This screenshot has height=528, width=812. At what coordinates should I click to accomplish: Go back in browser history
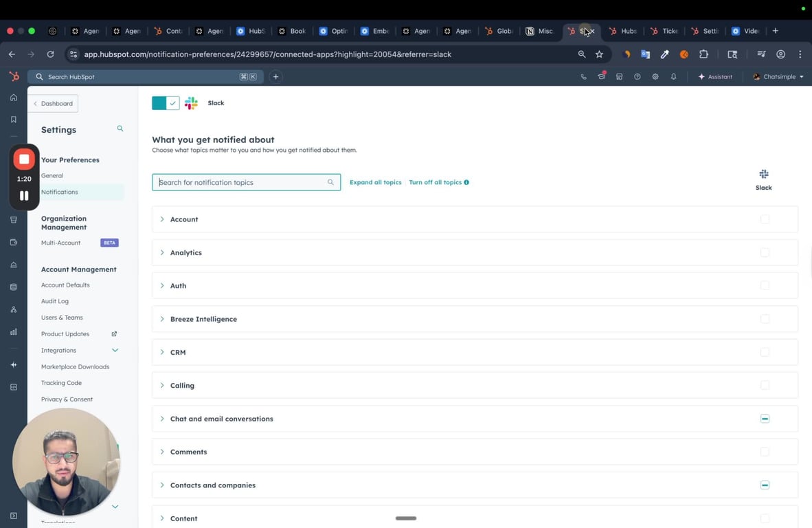click(12, 54)
